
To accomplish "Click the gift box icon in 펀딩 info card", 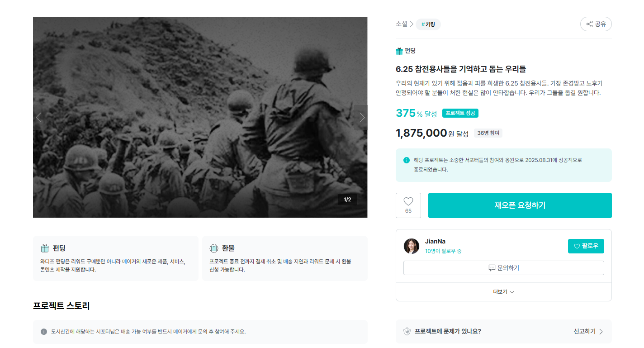I will (x=45, y=248).
